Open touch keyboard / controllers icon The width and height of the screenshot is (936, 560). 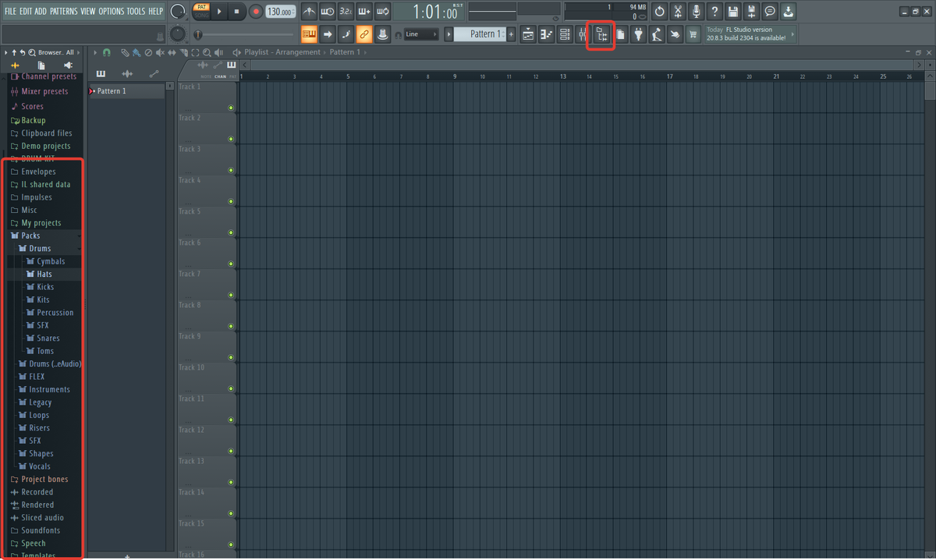[675, 34]
